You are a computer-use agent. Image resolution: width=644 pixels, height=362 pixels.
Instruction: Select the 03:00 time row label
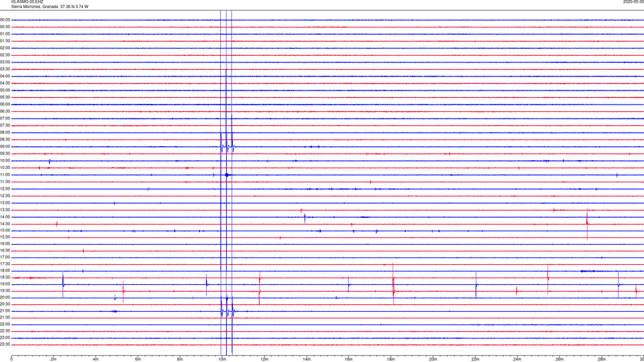5,62
